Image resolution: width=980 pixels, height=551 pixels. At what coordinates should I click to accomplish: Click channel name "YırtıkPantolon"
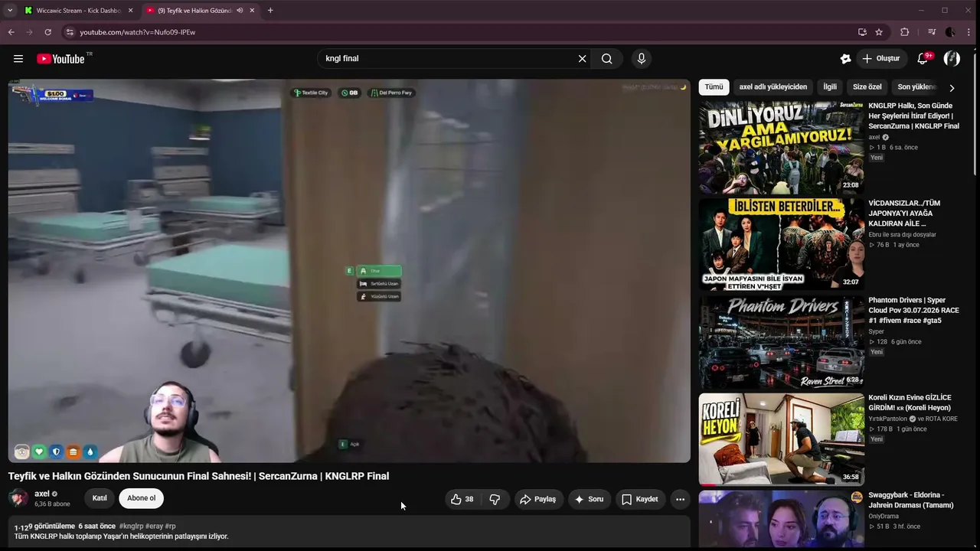(x=887, y=419)
